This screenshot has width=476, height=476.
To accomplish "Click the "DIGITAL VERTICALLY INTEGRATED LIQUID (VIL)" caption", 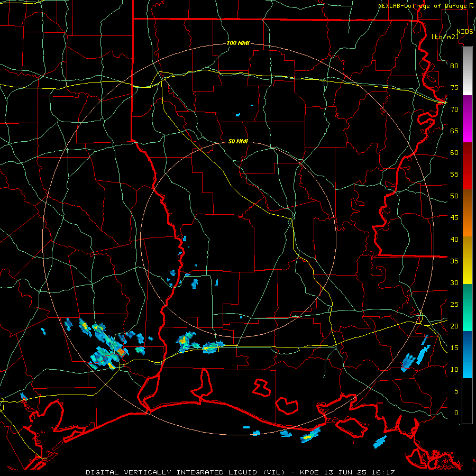I will coord(186,472).
